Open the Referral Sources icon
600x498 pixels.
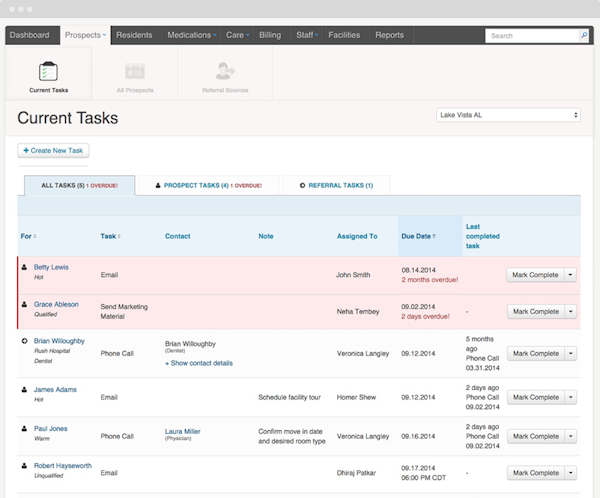point(225,71)
